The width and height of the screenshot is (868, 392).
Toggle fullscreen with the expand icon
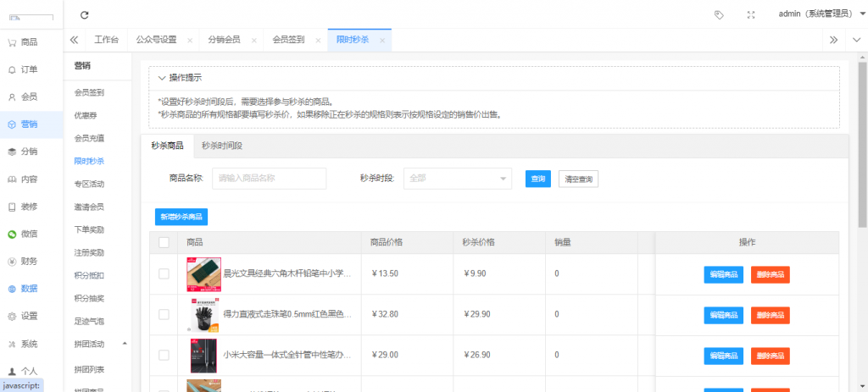click(x=750, y=14)
